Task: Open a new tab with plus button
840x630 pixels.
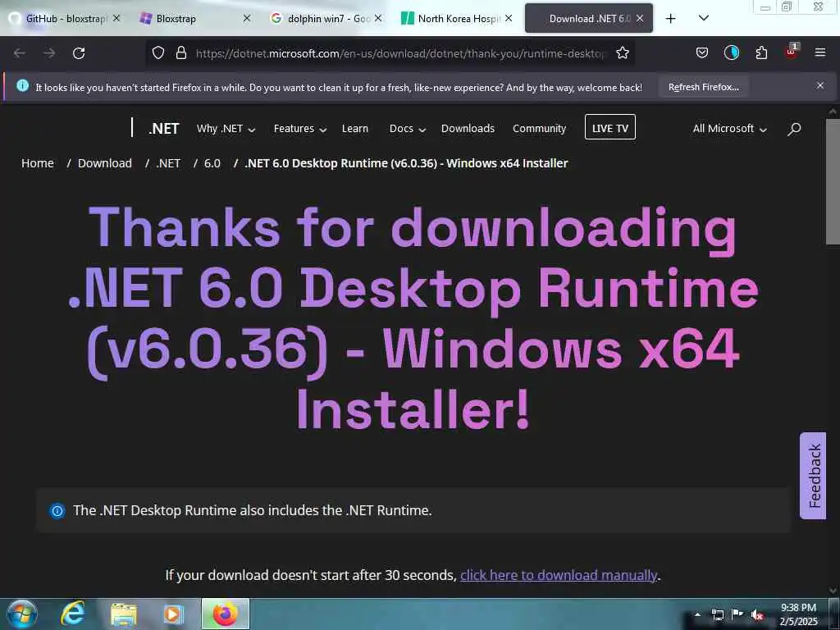Action: 670,18
